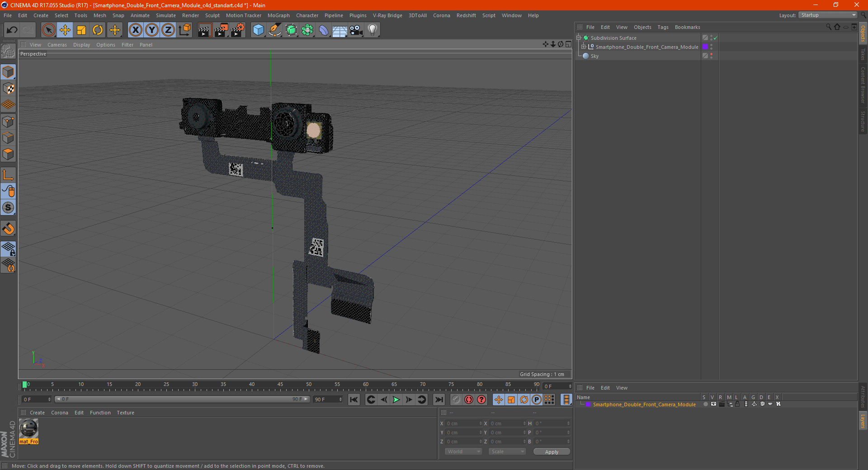Open the Cameras viewport menu
The width and height of the screenshot is (868, 470).
point(57,45)
